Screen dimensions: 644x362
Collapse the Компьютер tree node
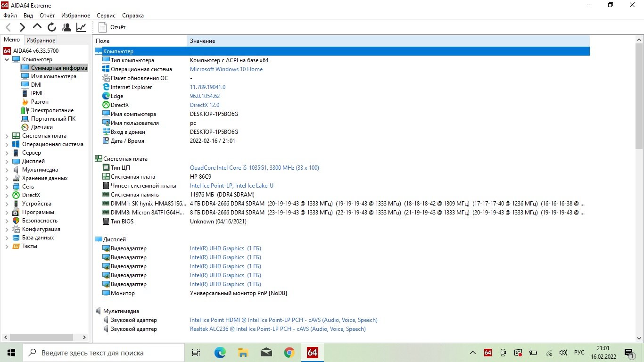tap(7, 60)
